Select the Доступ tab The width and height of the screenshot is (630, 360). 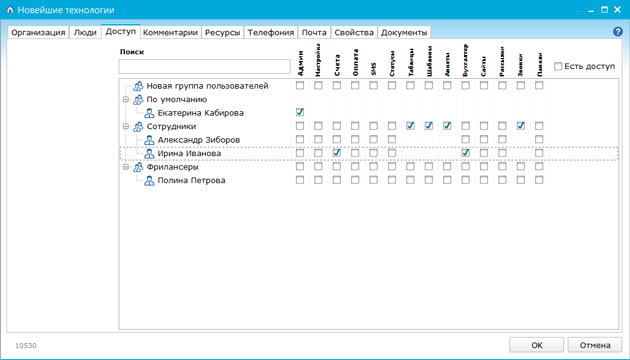click(x=121, y=31)
